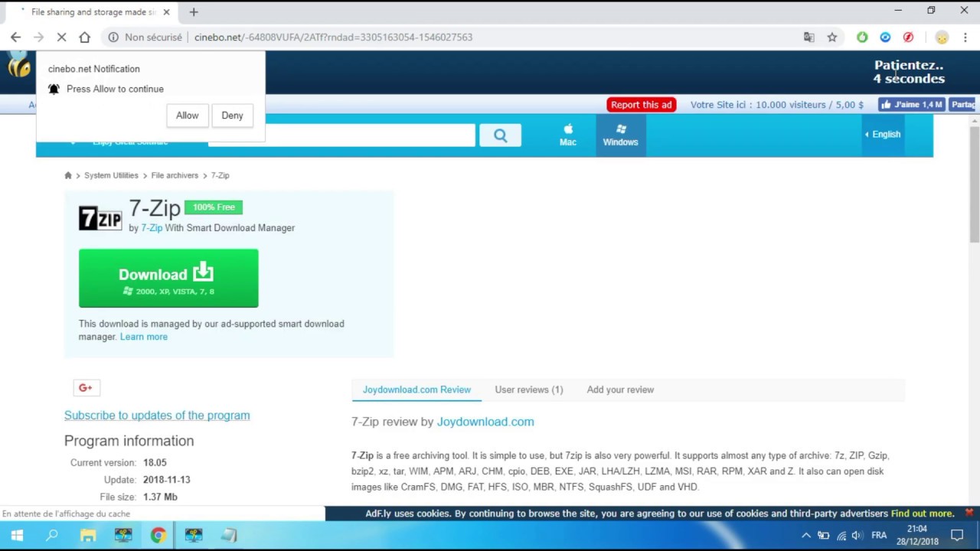Deny cinebo.net notifications
The height and width of the screenshot is (551, 980).
232,116
